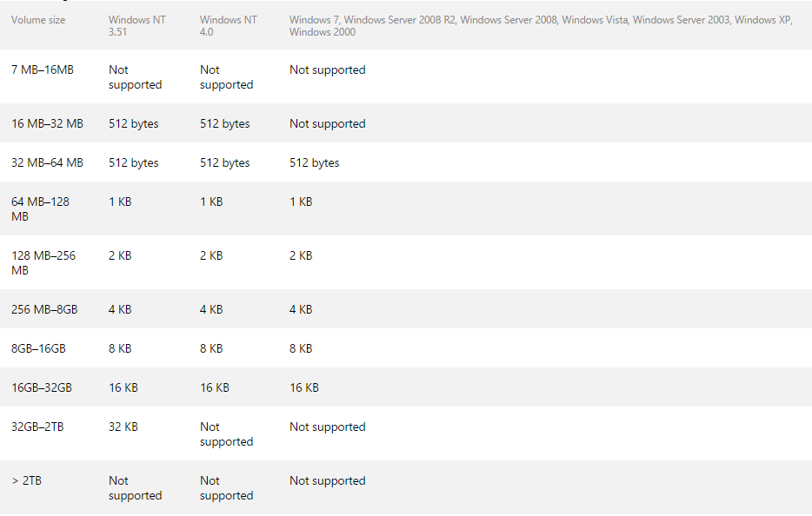Select the "128 MB–256 MB" volume size cell
This screenshot has height=516, width=812.
tap(43, 262)
